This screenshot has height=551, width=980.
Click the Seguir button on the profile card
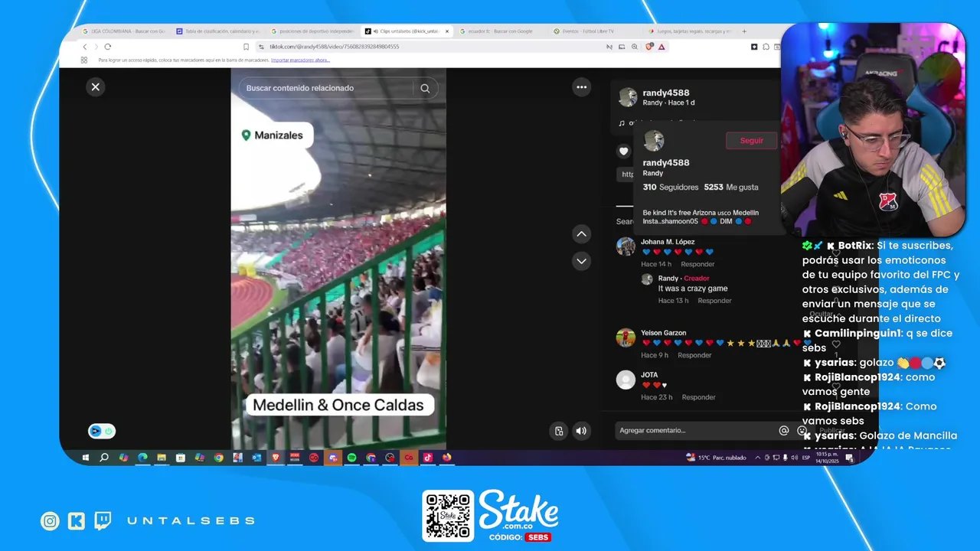click(x=751, y=141)
